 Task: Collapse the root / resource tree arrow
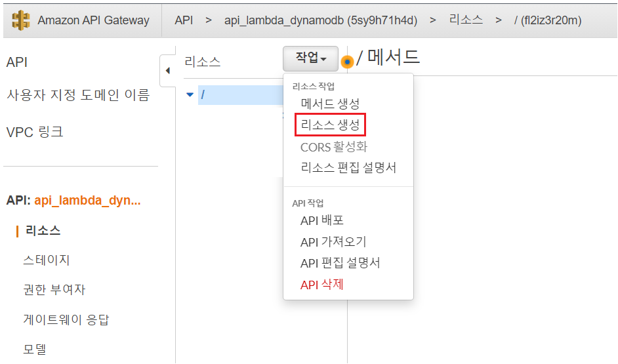(190, 94)
